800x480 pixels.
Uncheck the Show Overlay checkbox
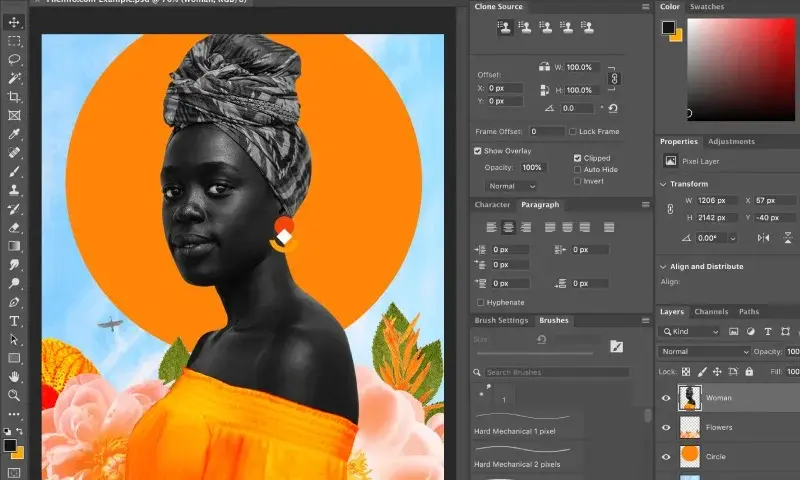click(478, 151)
